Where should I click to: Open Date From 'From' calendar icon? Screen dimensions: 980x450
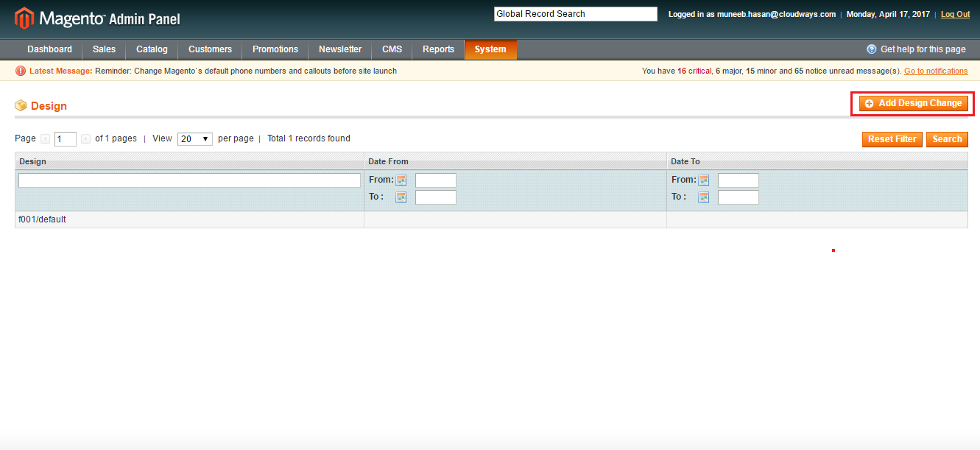401,180
